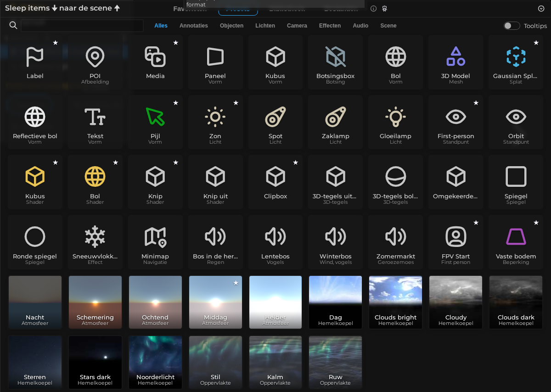Select the Omgekeerde cube item
551x392 pixels.
tap(456, 182)
